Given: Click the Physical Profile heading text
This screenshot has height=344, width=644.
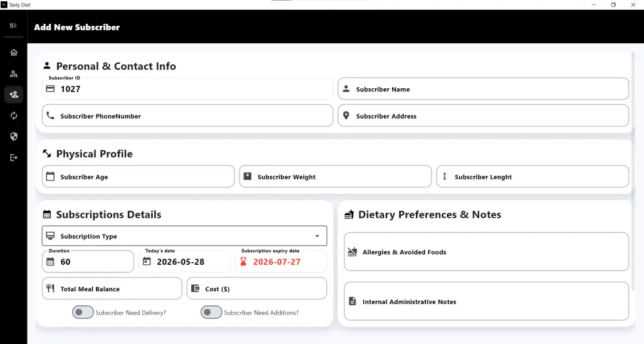Looking at the screenshot, I should click(95, 154).
